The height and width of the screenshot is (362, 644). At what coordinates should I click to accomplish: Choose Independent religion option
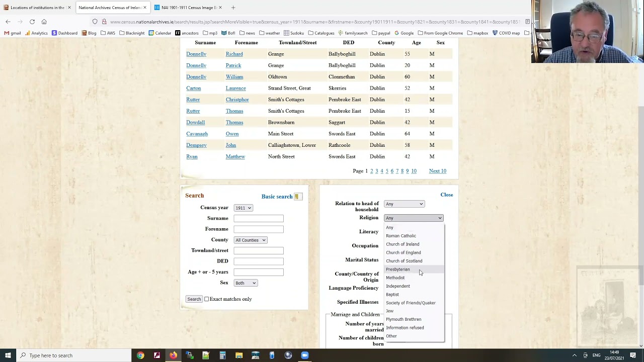414,286
